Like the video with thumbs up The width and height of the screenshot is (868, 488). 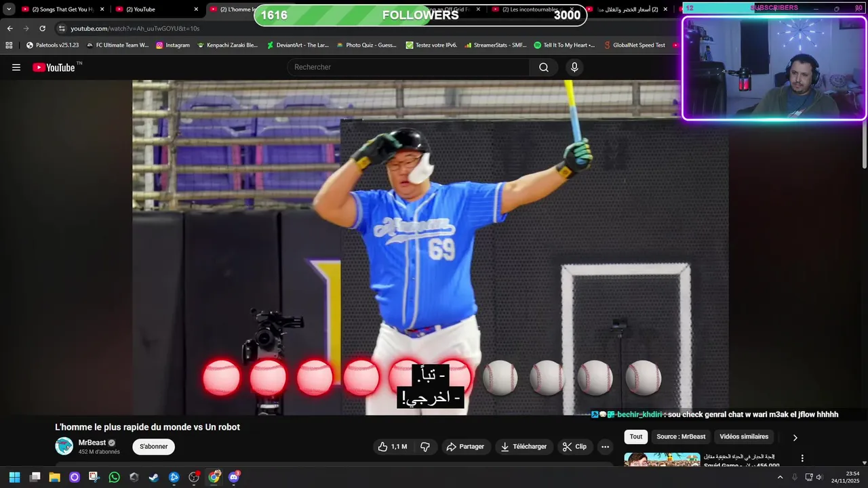coord(393,447)
